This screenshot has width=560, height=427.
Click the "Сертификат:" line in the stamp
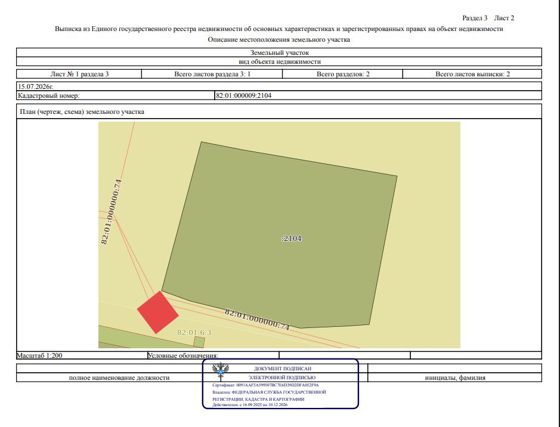[x=265, y=386]
